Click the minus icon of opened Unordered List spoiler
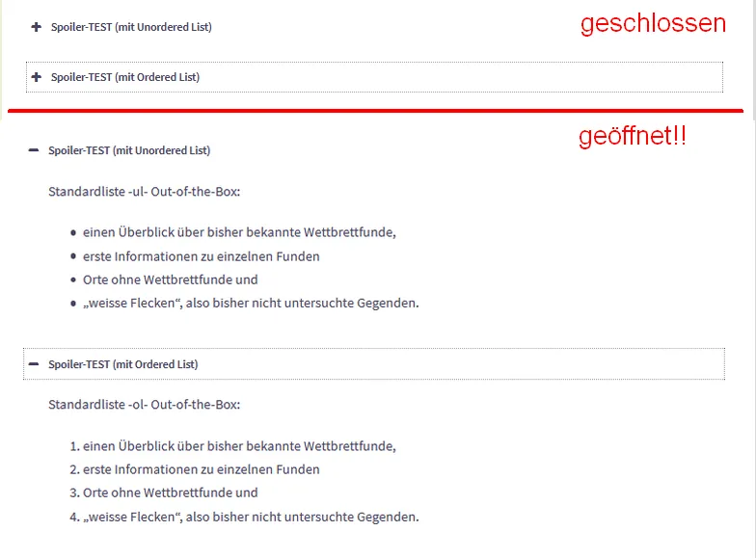756x558 pixels. point(33,150)
